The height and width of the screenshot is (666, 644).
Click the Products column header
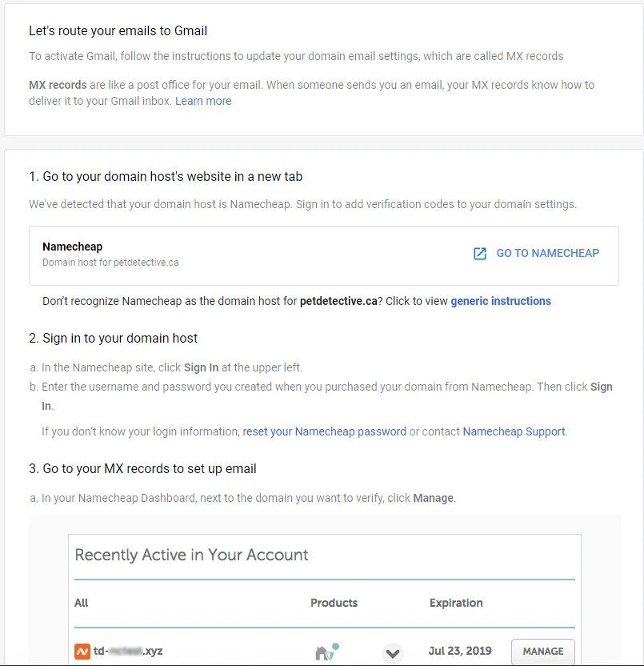[334, 603]
